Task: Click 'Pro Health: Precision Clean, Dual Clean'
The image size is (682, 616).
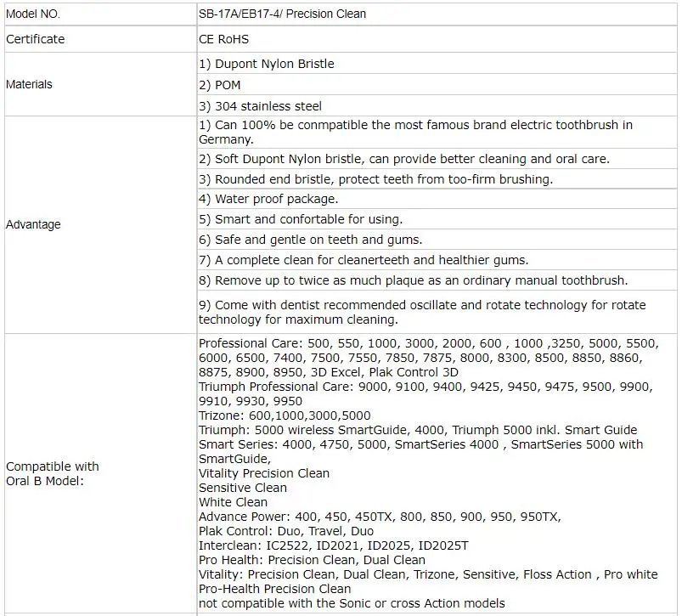Action: click(312, 559)
